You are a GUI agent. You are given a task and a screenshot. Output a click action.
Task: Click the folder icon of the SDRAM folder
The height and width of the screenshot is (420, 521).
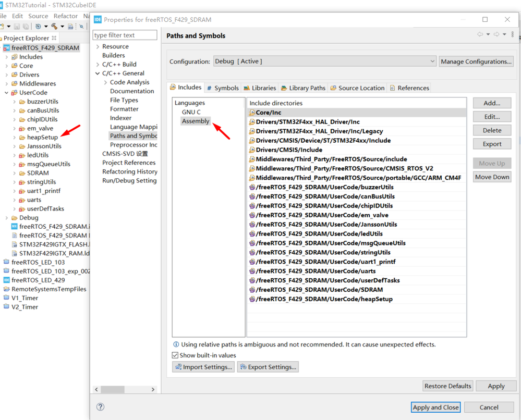coord(22,173)
